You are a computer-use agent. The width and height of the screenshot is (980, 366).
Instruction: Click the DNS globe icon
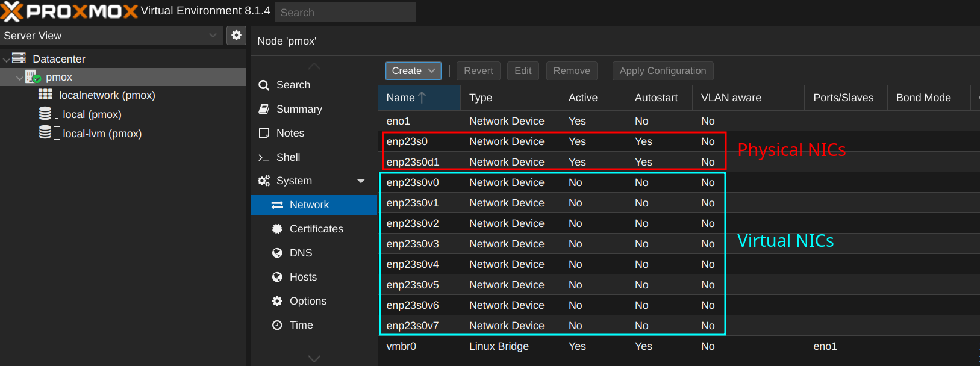coord(277,253)
